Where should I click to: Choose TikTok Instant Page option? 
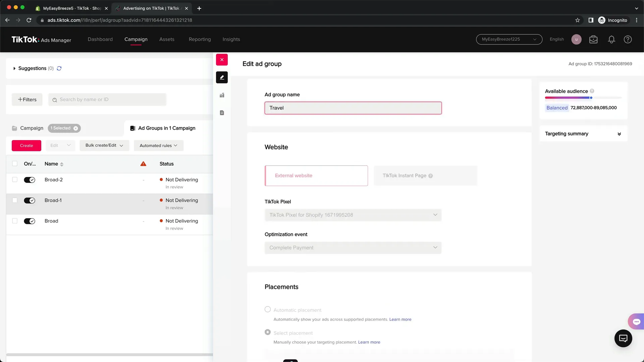point(425,176)
